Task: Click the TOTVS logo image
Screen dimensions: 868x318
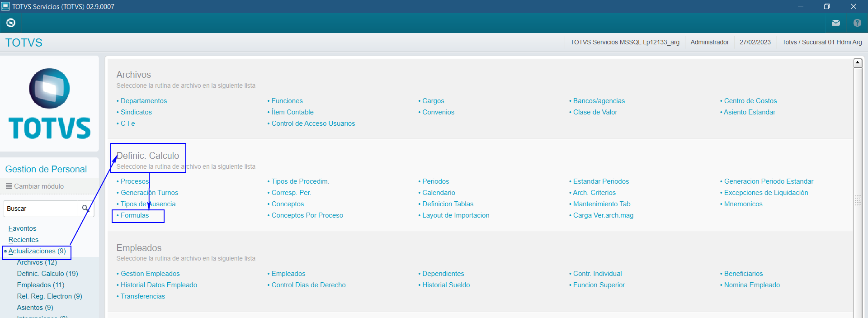Action: pyautogui.click(x=49, y=103)
